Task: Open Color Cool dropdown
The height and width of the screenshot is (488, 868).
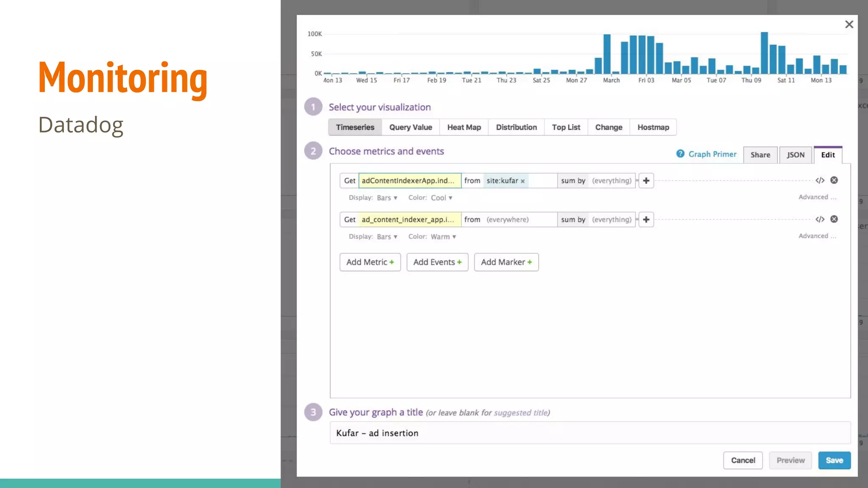Action: click(442, 198)
